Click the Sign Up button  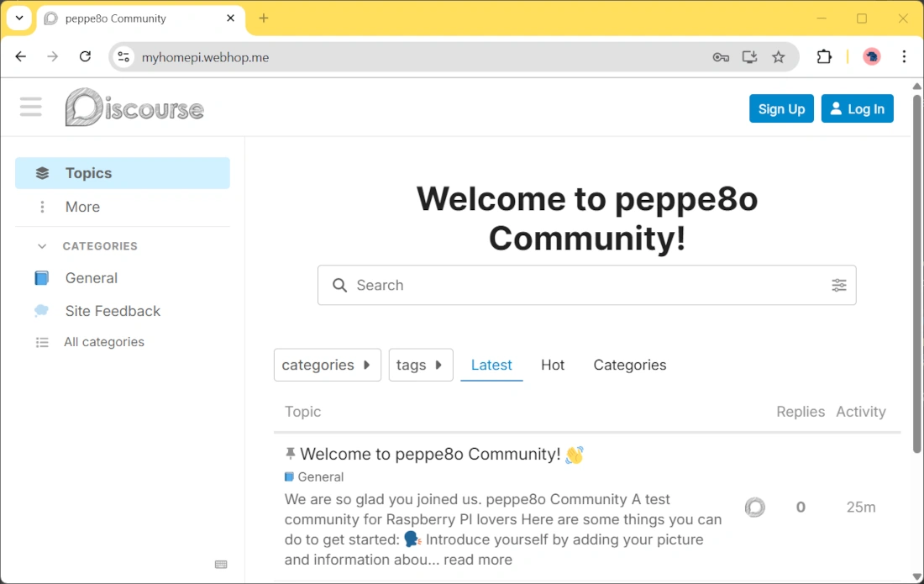click(x=781, y=108)
